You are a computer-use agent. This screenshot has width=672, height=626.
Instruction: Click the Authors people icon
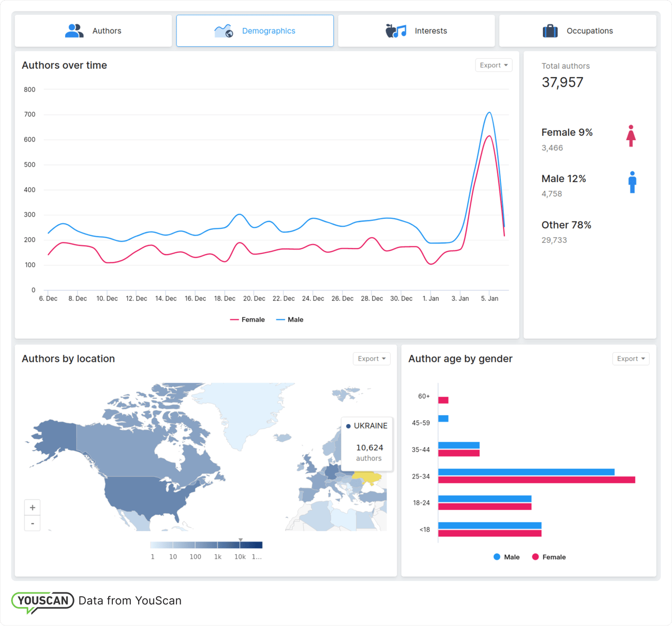point(74,31)
